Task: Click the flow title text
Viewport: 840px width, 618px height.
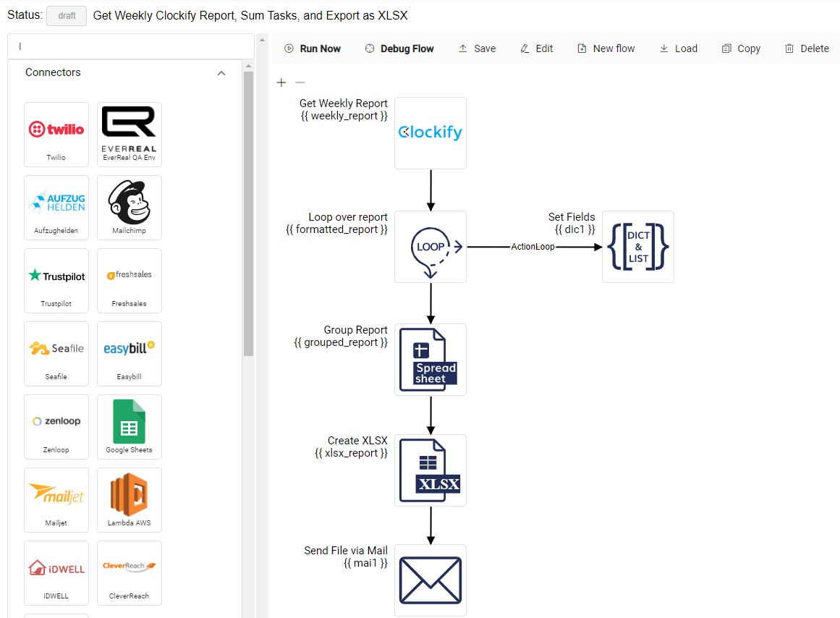Action: pos(250,15)
